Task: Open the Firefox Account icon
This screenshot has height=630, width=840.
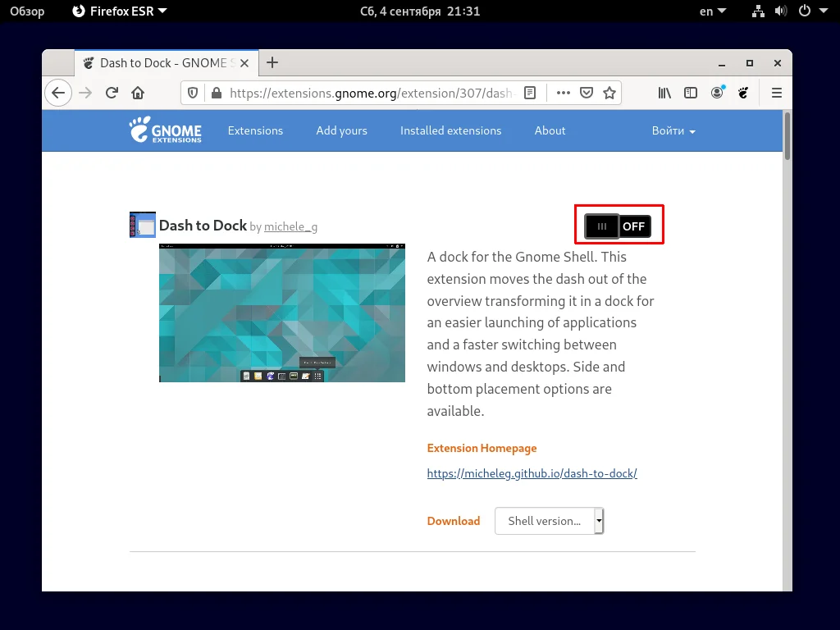Action: click(717, 93)
